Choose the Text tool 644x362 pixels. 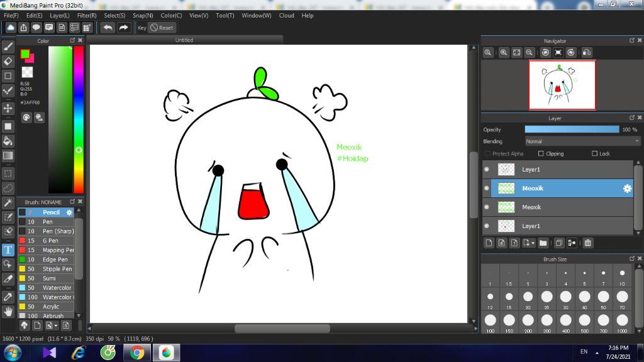[x=8, y=250]
